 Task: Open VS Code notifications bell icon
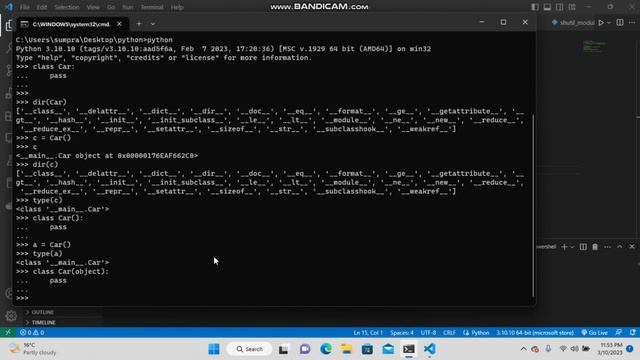tap(632, 332)
